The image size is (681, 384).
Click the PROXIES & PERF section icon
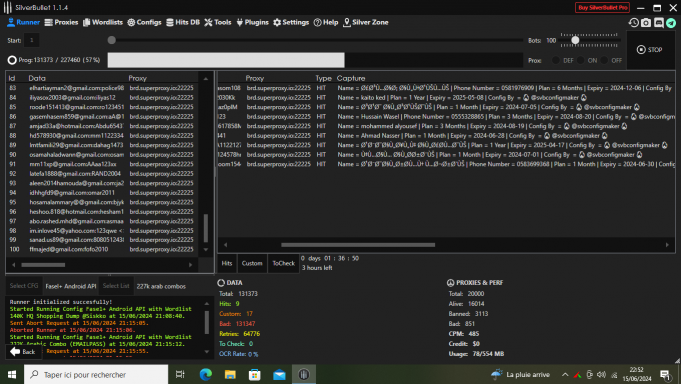coord(450,283)
